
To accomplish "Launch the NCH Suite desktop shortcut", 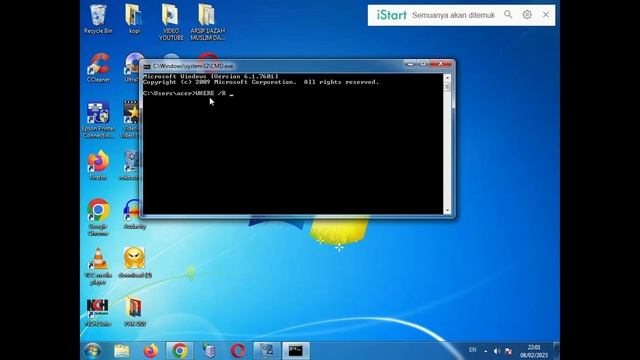I will pyautogui.click(x=98, y=312).
